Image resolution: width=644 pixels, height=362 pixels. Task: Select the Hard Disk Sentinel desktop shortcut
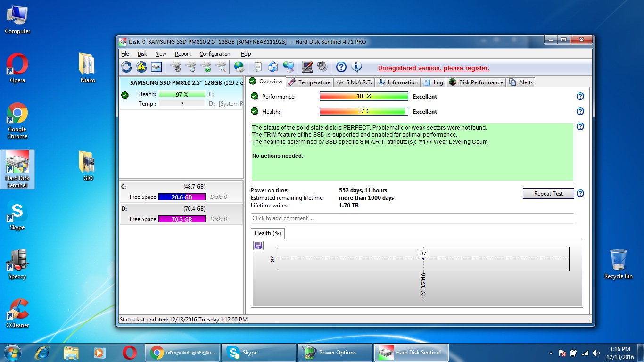pyautogui.click(x=17, y=170)
